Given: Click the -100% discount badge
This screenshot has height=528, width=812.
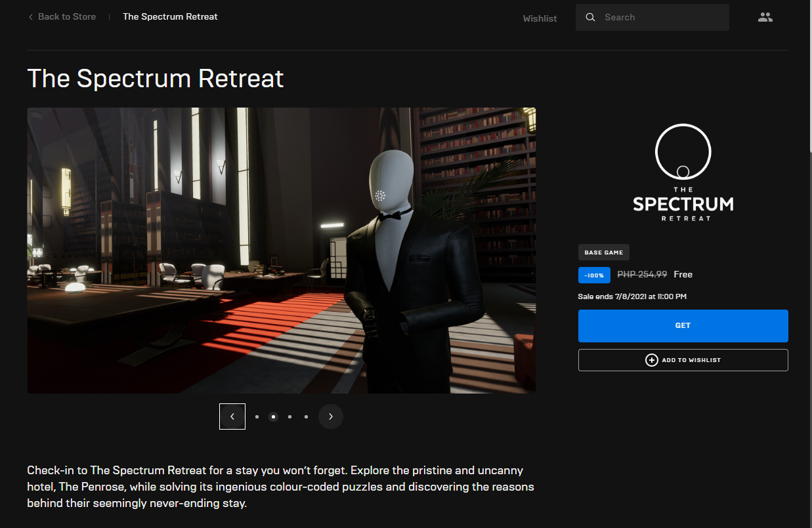Looking at the screenshot, I should tap(594, 275).
